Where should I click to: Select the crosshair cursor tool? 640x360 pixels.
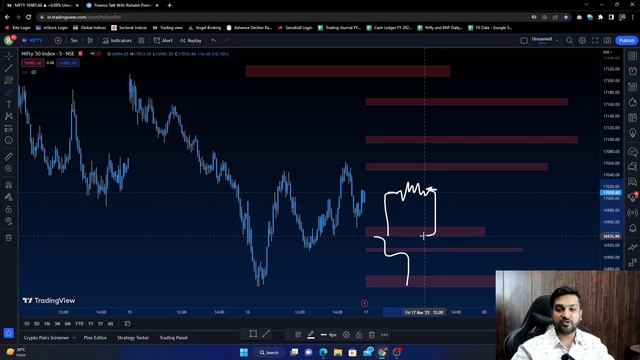point(9,56)
